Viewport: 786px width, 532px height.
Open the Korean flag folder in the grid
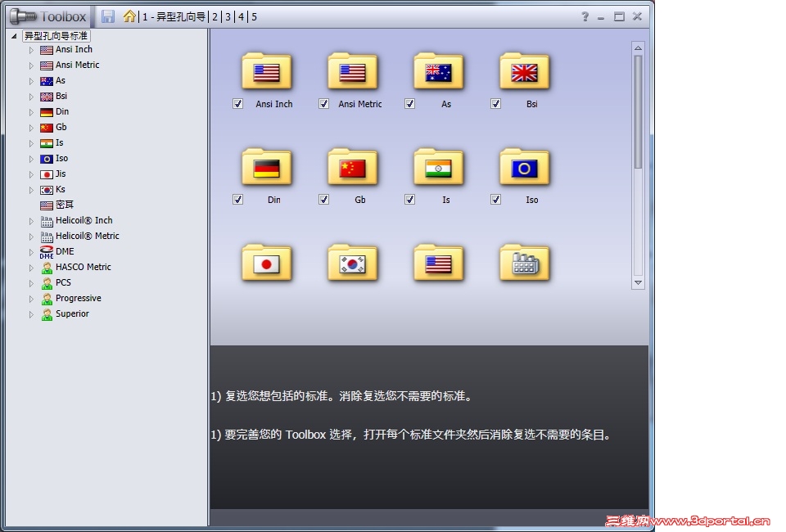352,263
